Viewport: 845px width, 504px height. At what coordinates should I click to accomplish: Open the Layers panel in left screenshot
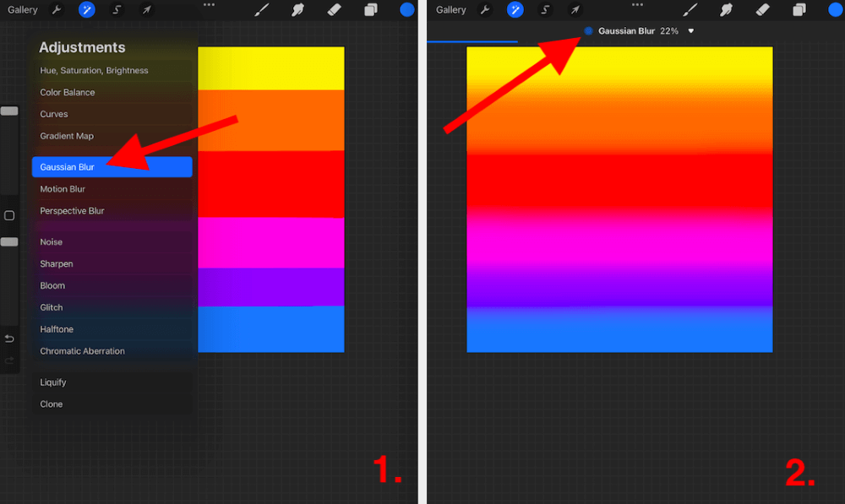[371, 9]
